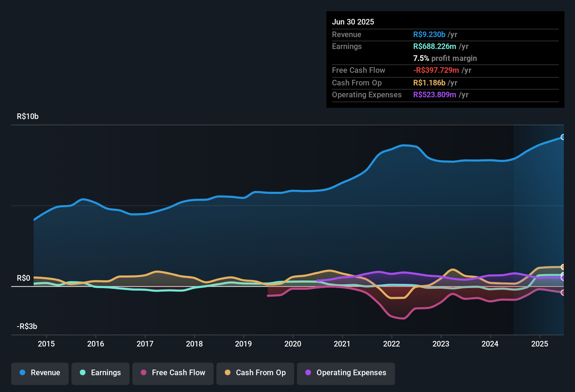
Task: Click the R$9.230b Revenue value in the tooltip
Action: pos(430,34)
